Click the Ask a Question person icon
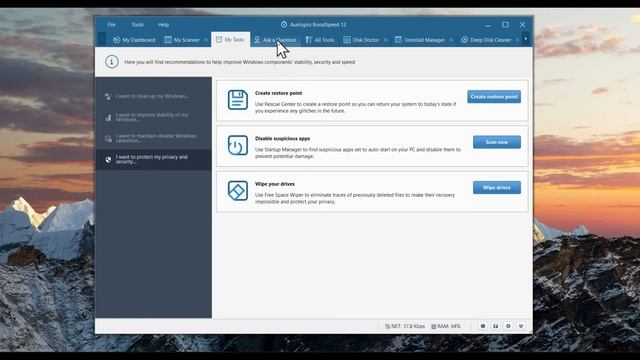The width and height of the screenshot is (640, 360). 257,40
